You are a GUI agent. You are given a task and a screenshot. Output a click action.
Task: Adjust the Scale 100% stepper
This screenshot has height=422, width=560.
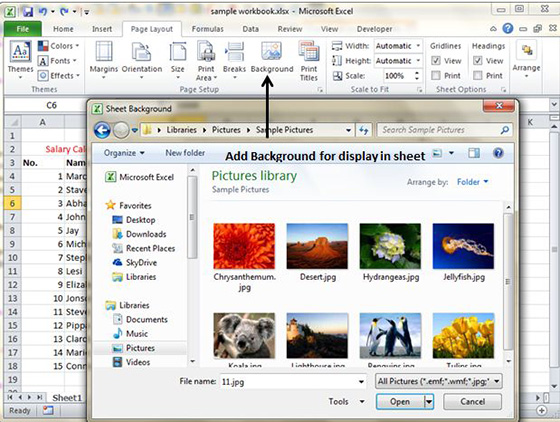tap(416, 76)
